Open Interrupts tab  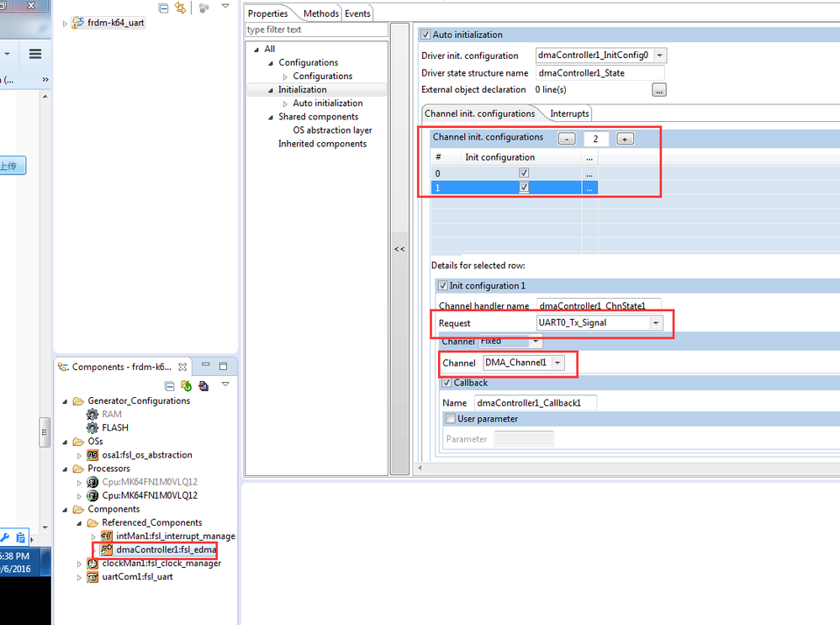coord(569,114)
